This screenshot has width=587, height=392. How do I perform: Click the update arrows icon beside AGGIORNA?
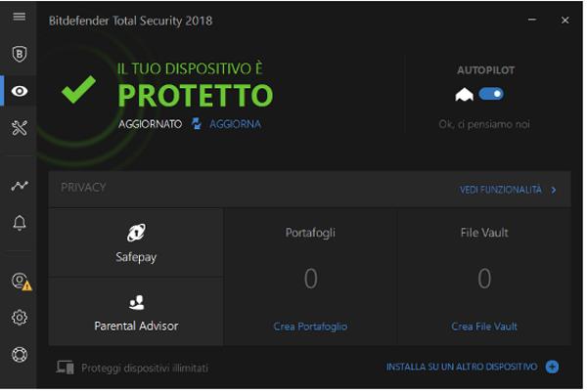tap(197, 124)
